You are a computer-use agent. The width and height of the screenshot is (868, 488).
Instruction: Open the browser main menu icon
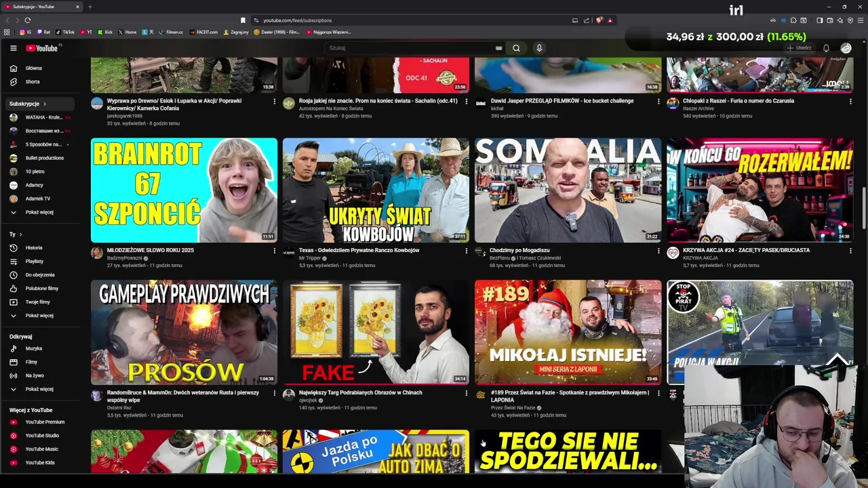[860, 20]
